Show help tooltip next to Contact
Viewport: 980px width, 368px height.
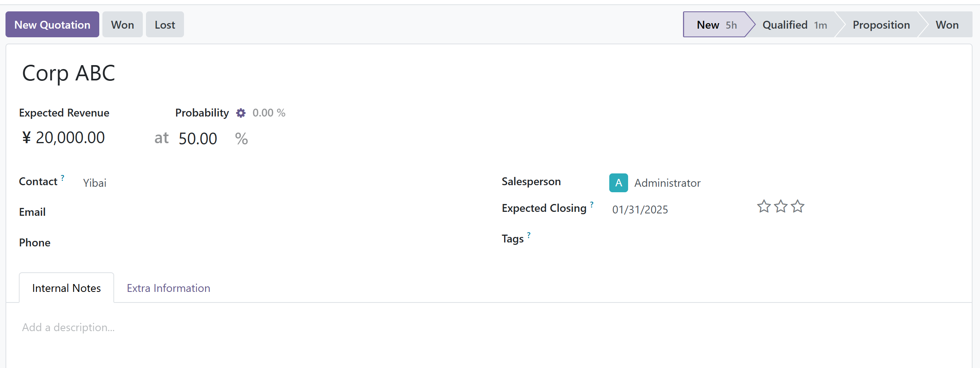click(x=63, y=178)
